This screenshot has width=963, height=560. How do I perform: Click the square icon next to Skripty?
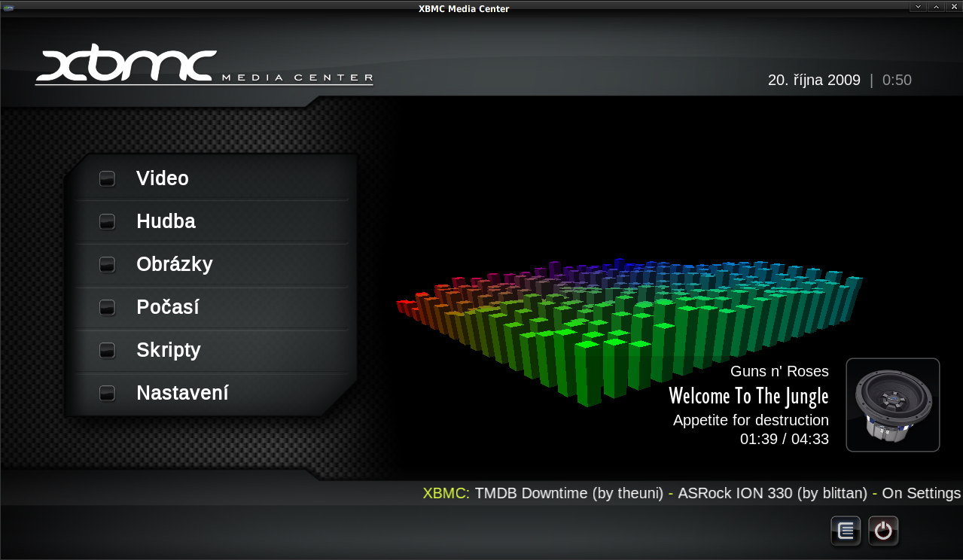click(x=107, y=350)
